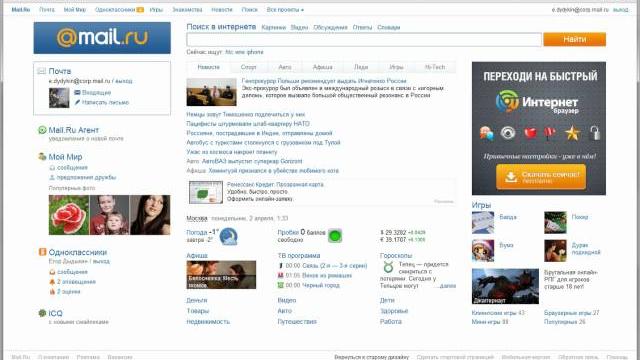Click the Дурак подкидной game icon
Image resolution: width=640 pixels, height=360 pixels.
point(555,251)
